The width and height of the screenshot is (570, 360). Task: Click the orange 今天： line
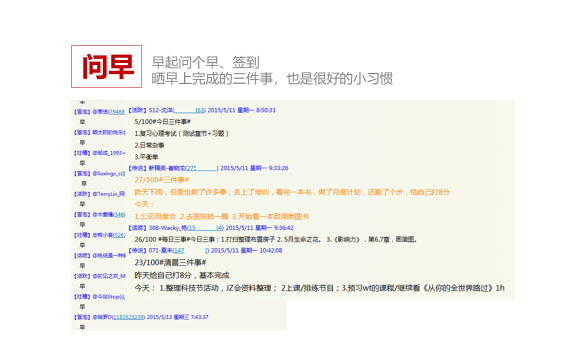pos(144,204)
